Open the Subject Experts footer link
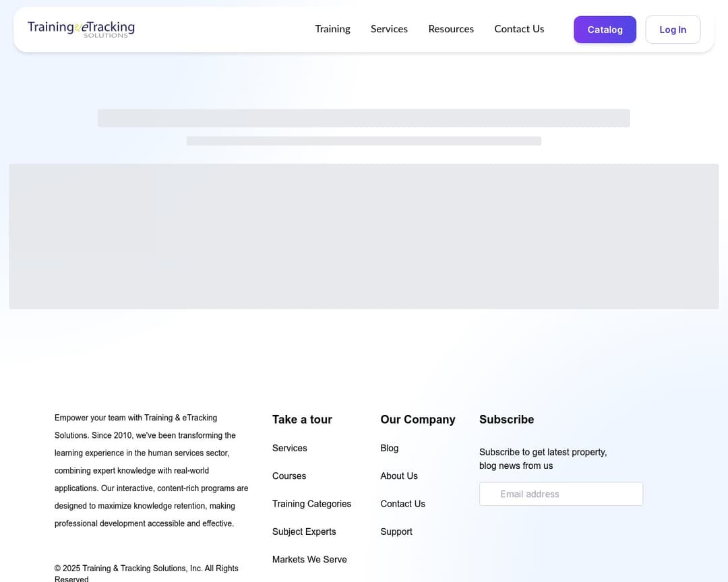The height and width of the screenshot is (582, 728). pyautogui.click(x=304, y=531)
